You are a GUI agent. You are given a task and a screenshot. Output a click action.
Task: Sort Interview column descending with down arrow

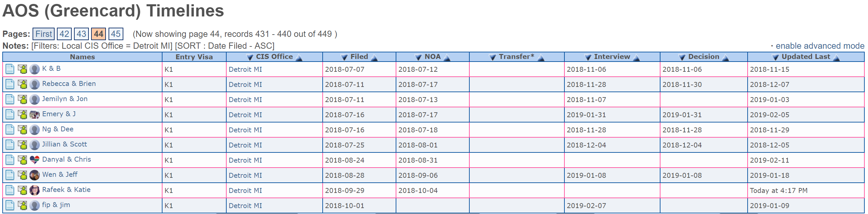click(x=588, y=57)
